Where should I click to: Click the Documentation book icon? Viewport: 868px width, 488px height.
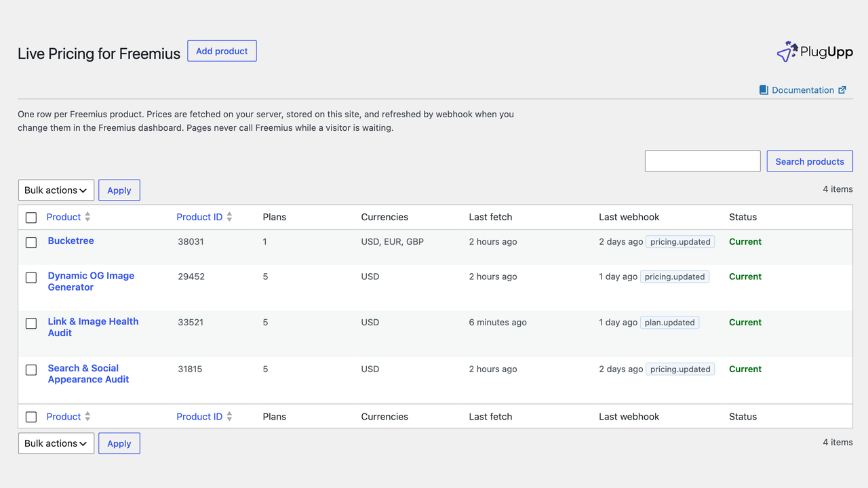(764, 90)
